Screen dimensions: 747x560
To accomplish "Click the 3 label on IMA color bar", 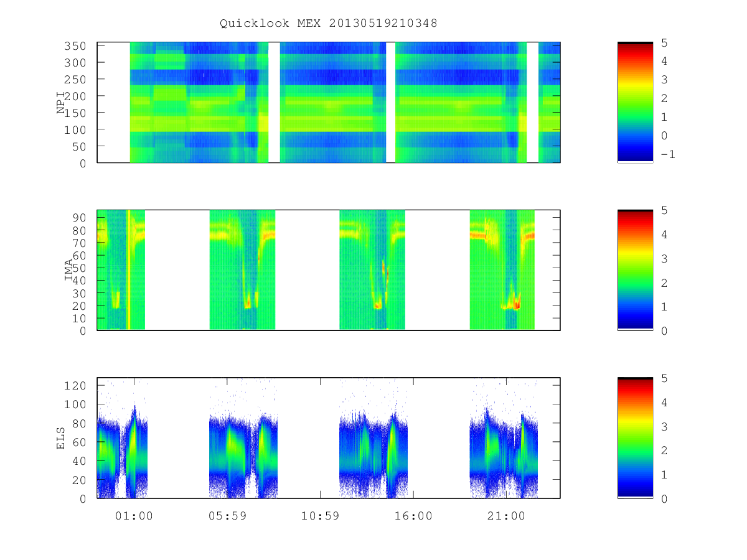I will point(664,258).
